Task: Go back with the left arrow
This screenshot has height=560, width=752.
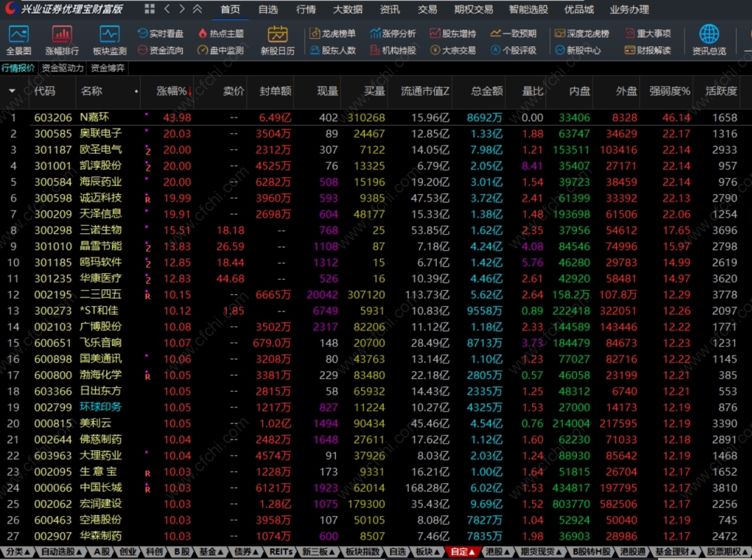Action: pyautogui.click(x=167, y=8)
